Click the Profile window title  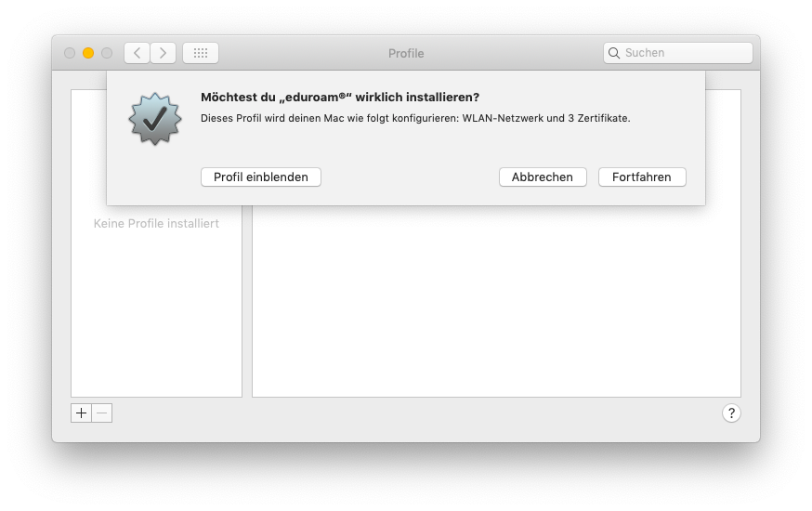[406, 53]
